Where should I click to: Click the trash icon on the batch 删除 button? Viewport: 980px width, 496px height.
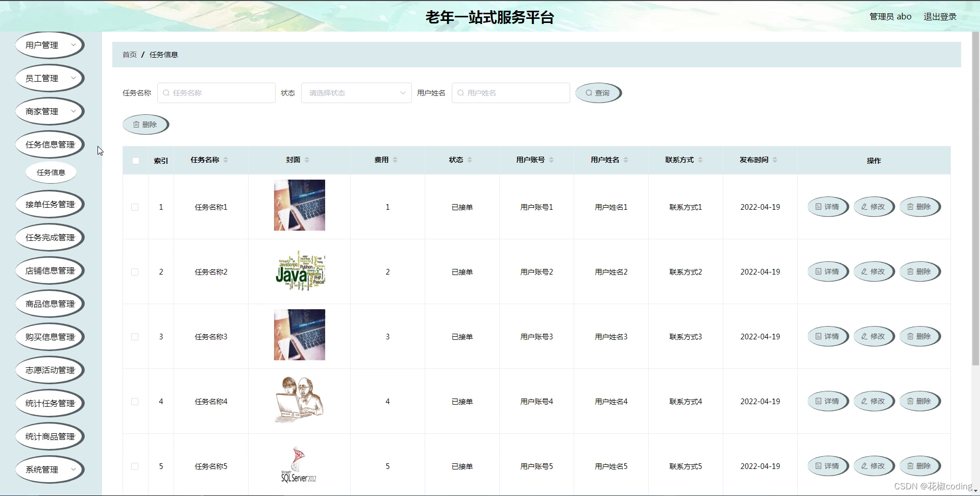(136, 124)
